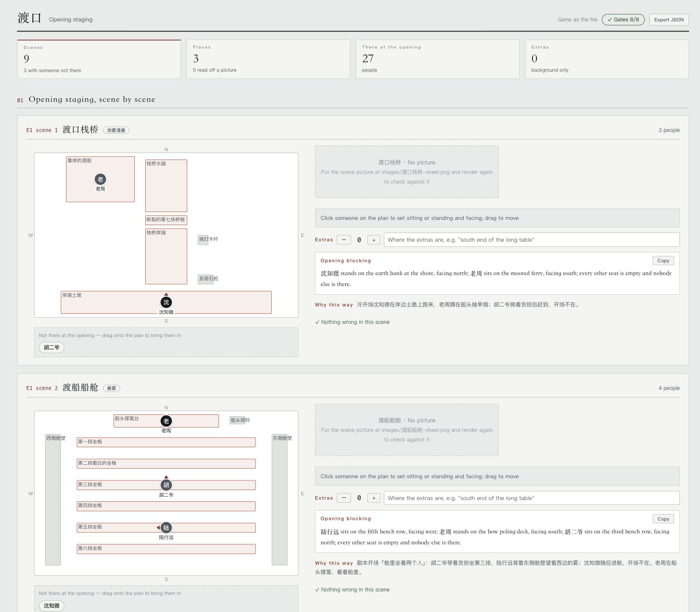Select the 第一排坐板 bench row
Viewport: 700px width, 612px height.
[166, 442]
